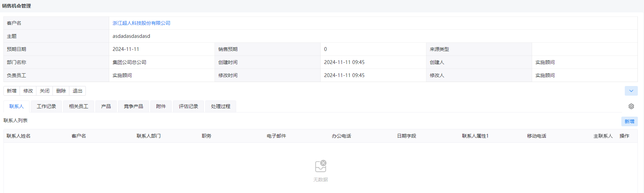Switch to the 联系人 tab
Image resolution: width=644 pixels, height=193 pixels.
click(x=16, y=106)
